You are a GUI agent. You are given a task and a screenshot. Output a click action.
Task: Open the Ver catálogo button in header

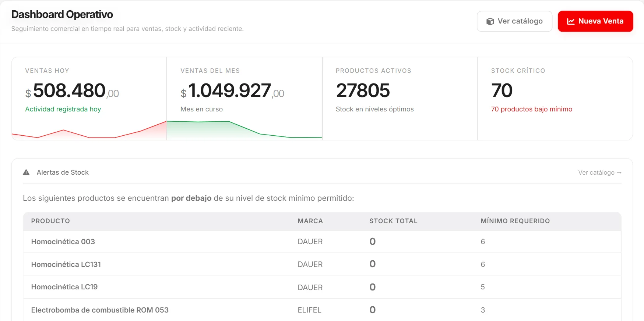[514, 21]
